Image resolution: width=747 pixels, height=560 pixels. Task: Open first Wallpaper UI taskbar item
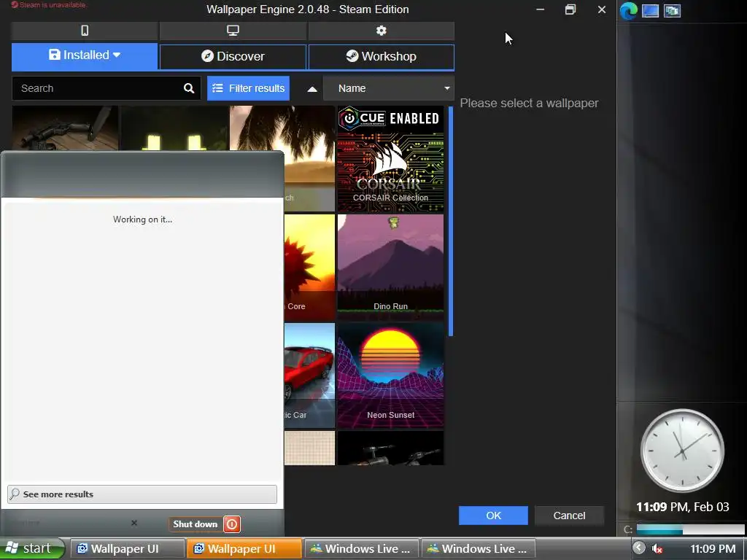point(127,549)
